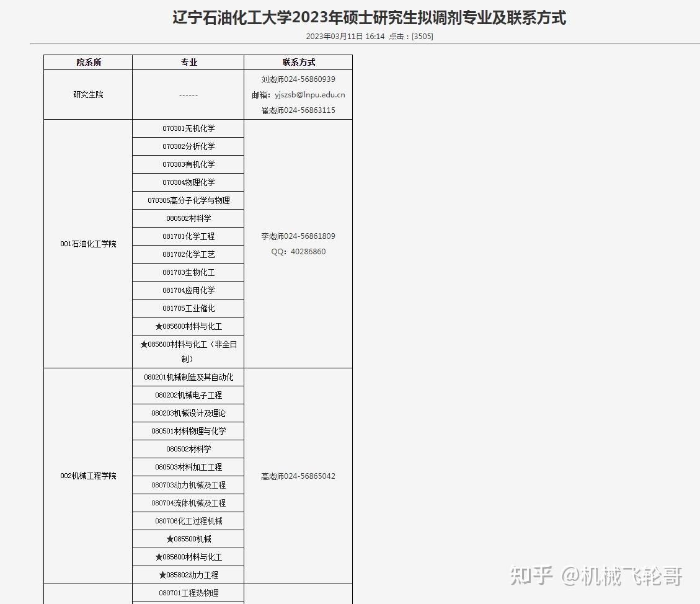700x604 pixels.
Task: Click full-time ★085600材料与化工 under 石油化工学院
Action: click(188, 326)
